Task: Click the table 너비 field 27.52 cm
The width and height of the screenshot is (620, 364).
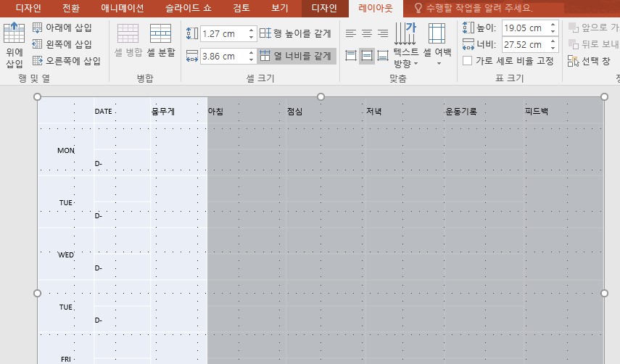Action: click(526, 44)
